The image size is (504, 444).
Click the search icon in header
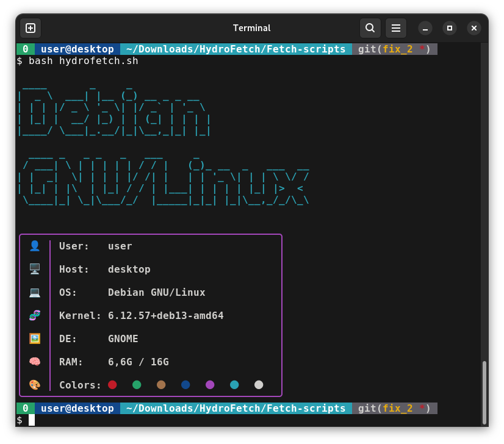[x=370, y=28]
